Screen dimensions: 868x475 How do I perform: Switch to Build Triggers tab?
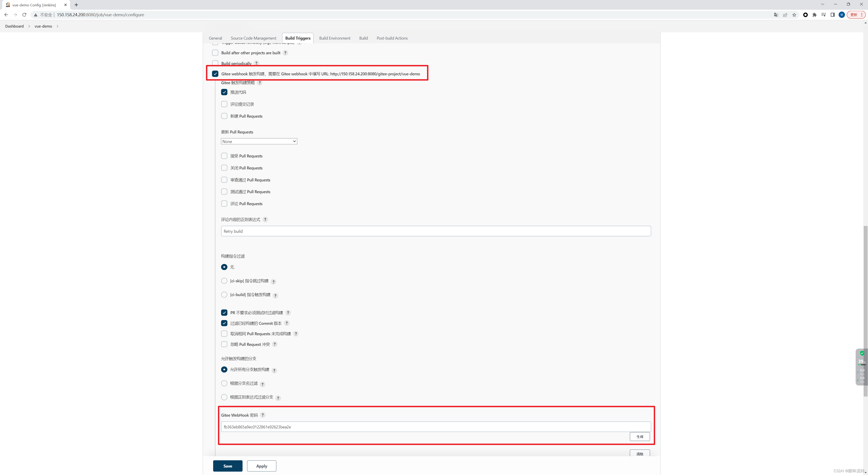point(298,38)
